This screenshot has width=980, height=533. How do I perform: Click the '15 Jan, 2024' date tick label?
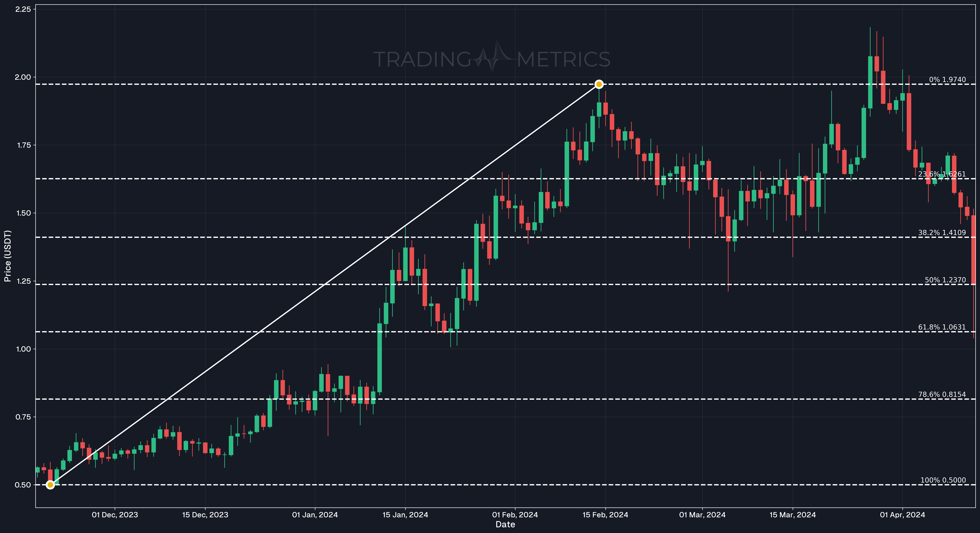click(x=405, y=515)
